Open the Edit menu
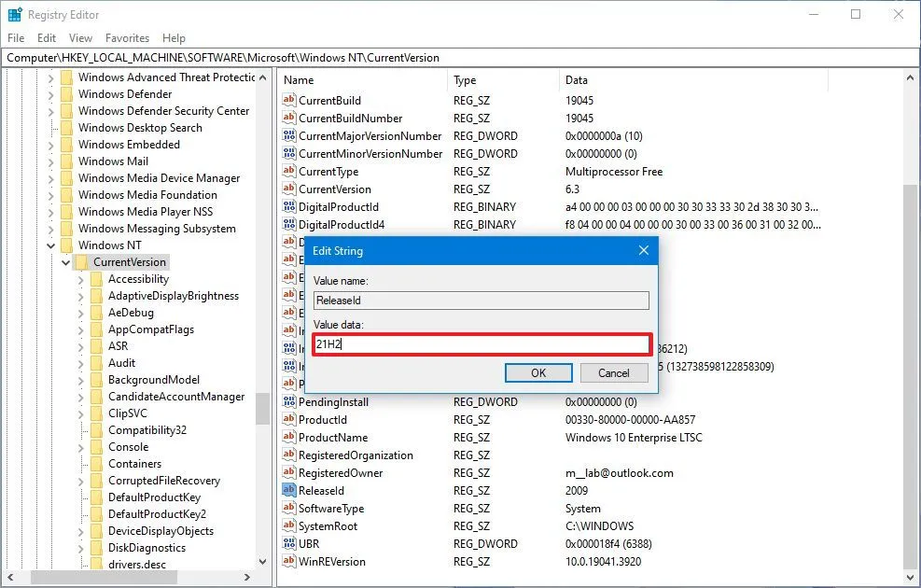The image size is (921, 588). coord(46,38)
